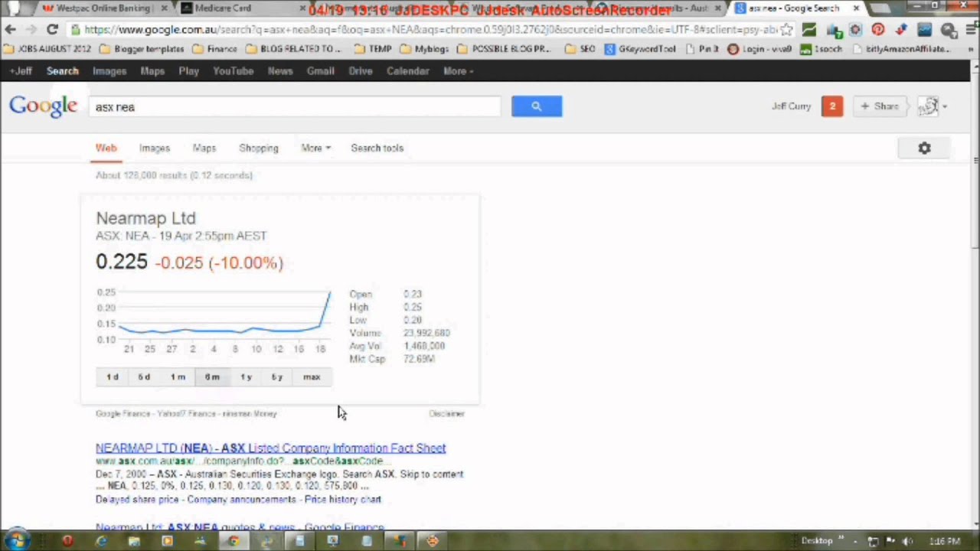
Task: Open the JOBS AUGUST 2012 bookmark folder
Action: (47, 49)
